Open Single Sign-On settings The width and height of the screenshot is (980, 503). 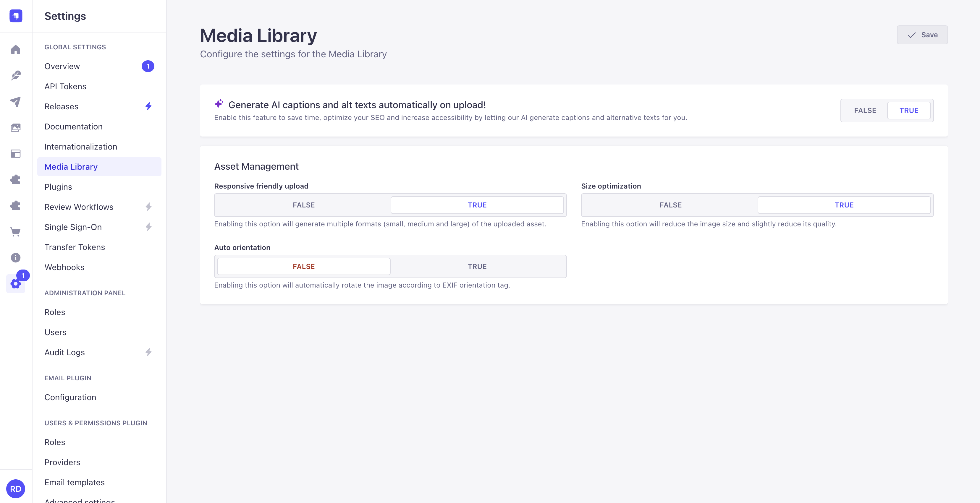tap(73, 227)
